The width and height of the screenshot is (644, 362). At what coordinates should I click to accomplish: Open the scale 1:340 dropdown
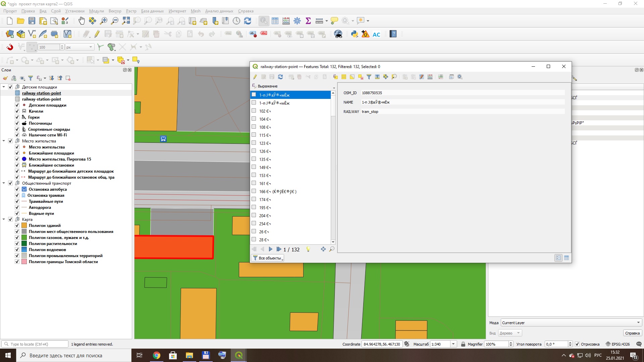453,344
